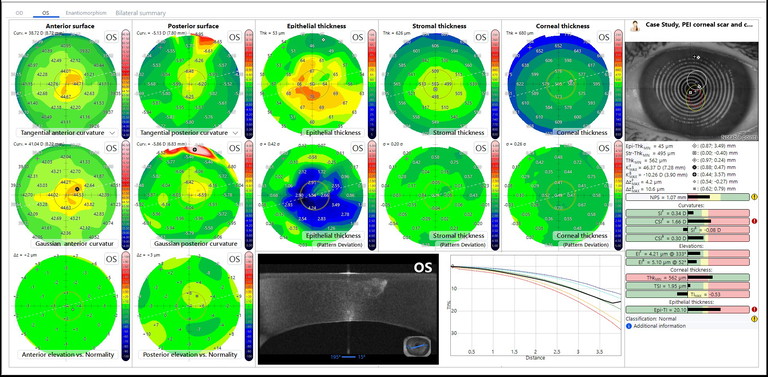Click the red alert icon next to Epi-TI
768x377 pixels.
[755, 309]
